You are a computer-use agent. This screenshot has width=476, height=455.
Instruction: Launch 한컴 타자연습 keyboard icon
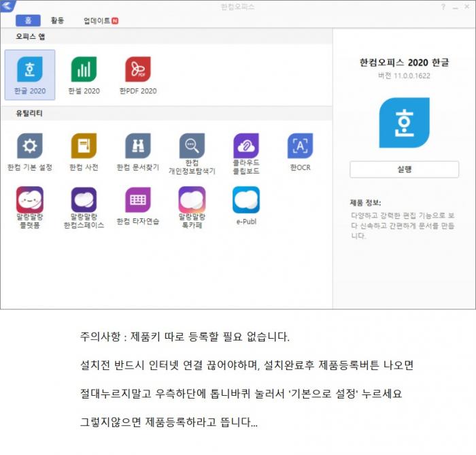[x=138, y=200]
